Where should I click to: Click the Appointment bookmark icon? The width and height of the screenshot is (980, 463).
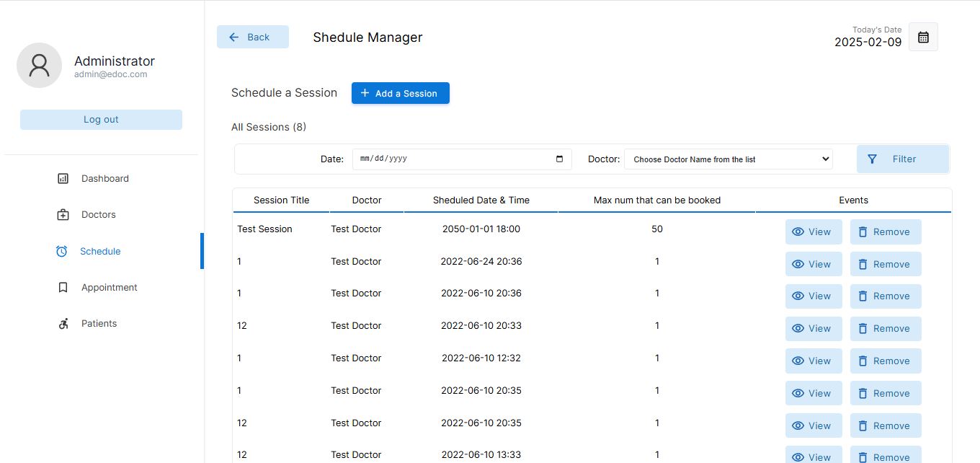[63, 288]
